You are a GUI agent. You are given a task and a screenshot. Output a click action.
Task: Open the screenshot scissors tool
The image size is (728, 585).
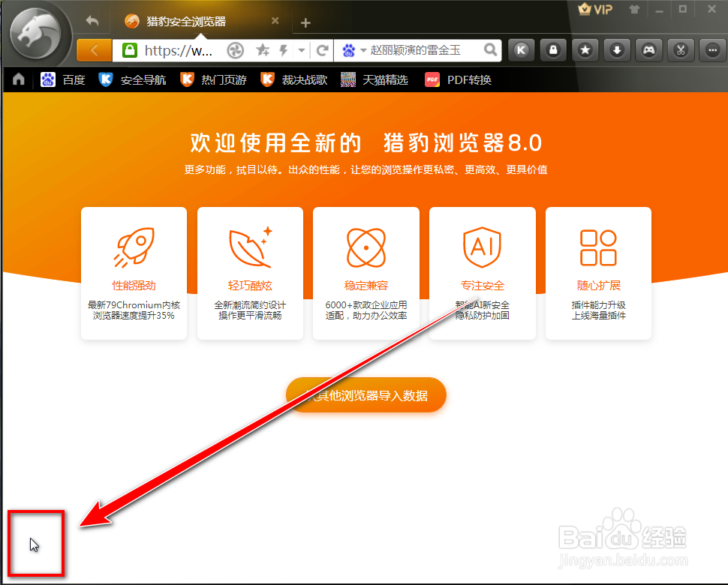point(680,49)
